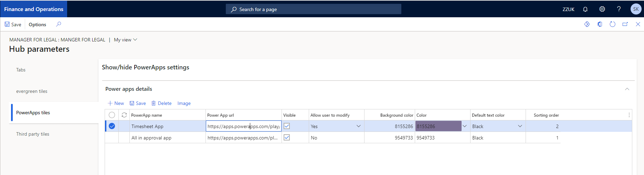Click plus icon of New in grid toolbar
This screenshot has width=644, height=175.
(110, 103)
